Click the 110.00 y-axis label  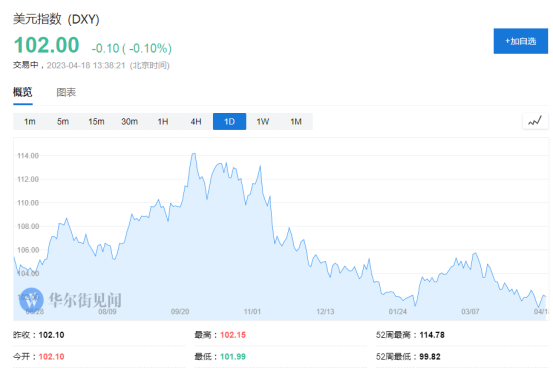click(x=28, y=203)
